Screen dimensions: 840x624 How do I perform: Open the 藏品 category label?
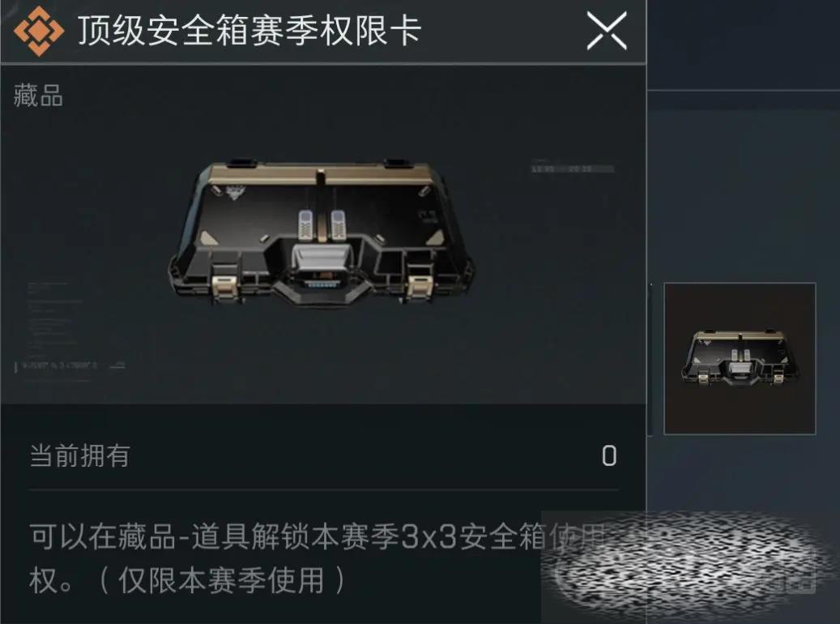(x=38, y=96)
